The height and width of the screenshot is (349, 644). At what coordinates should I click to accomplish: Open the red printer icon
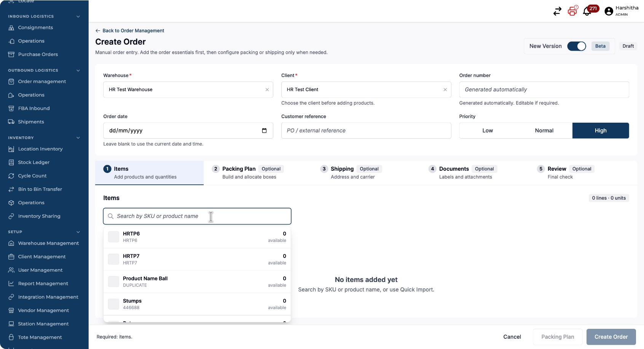click(x=572, y=11)
